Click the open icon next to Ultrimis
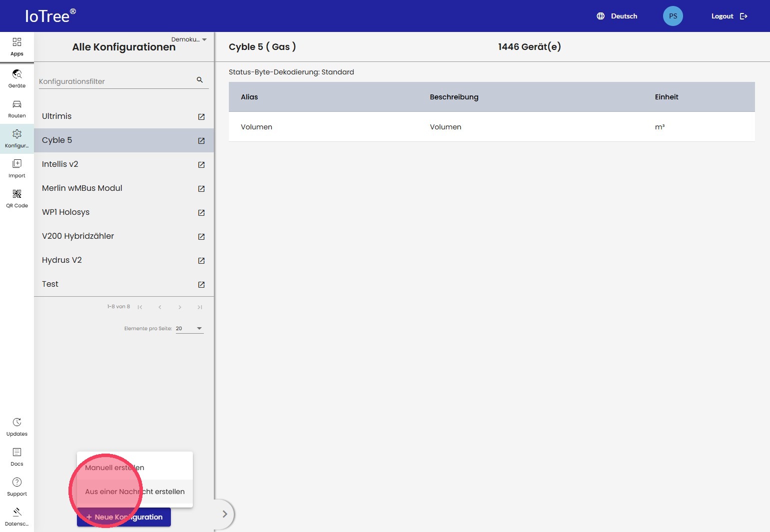Viewport: 770px width, 532px height. 201,117
